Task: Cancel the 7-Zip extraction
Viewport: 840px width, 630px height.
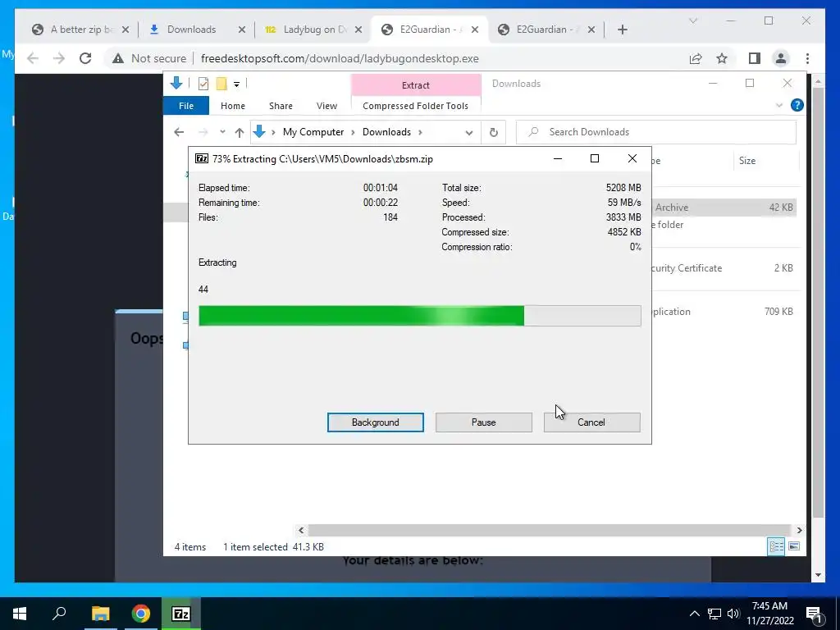Action: pyautogui.click(x=591, y=422)
